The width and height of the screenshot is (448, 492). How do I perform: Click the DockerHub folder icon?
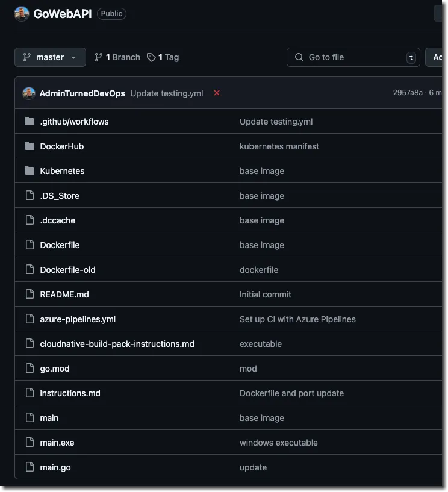click(30, 146)
